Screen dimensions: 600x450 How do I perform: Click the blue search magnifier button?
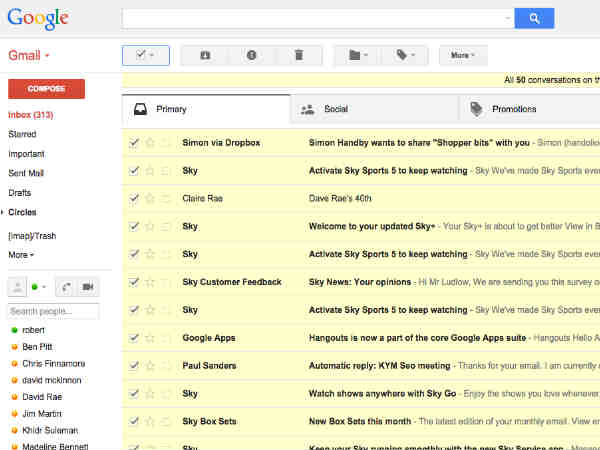pyautogui.click(x=534, y=18)
